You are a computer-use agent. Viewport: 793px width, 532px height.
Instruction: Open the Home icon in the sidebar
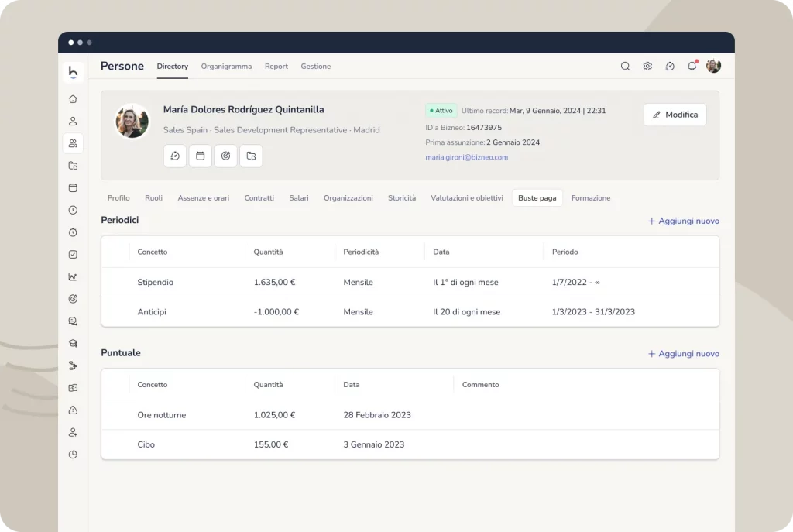[73, 99]
